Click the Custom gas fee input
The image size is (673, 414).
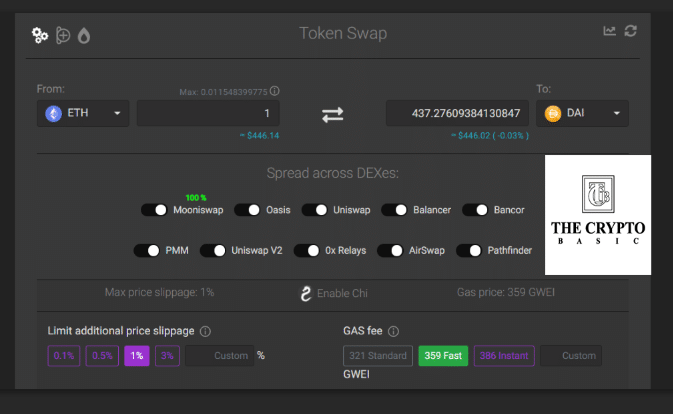tap(571, 356)
